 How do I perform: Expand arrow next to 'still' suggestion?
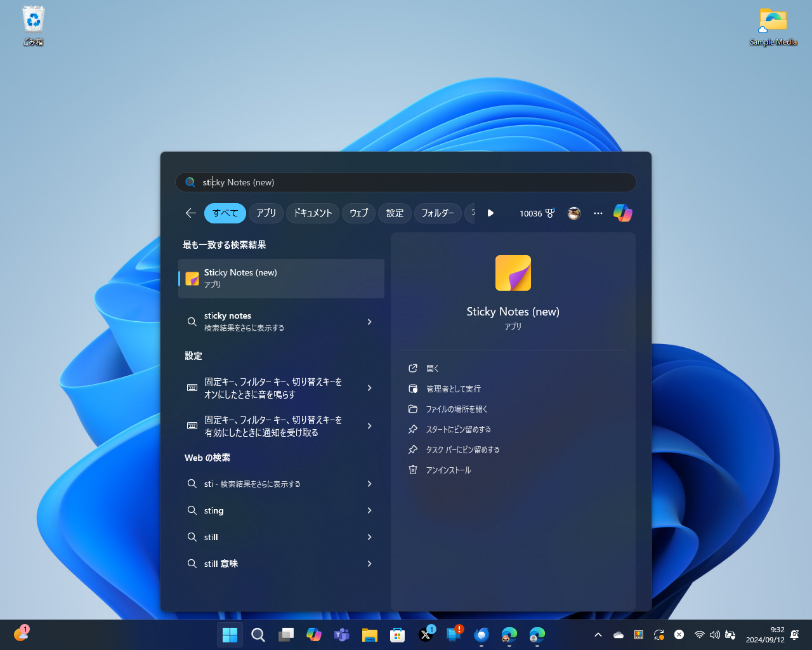point(369,537)
